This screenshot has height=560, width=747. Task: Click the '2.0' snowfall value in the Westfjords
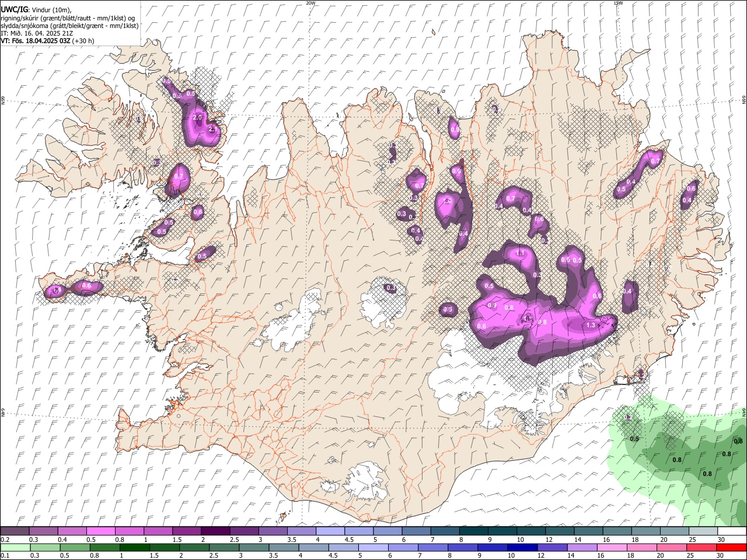coord(197,117)
